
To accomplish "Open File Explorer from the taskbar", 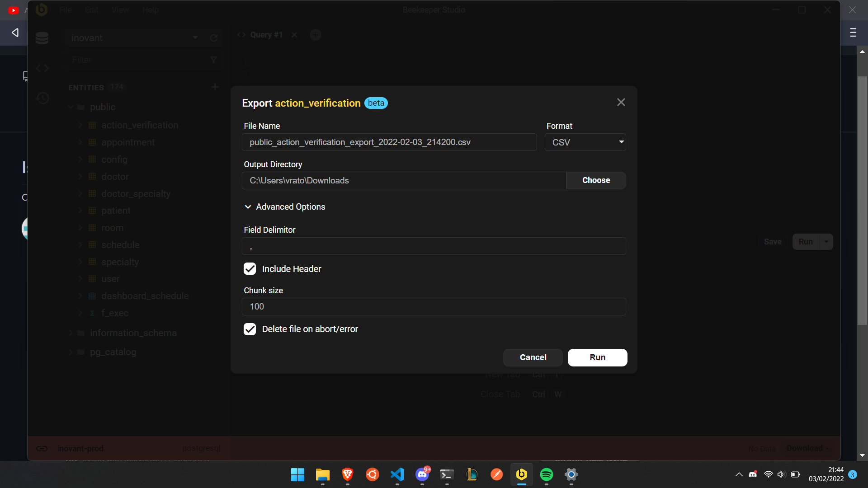I will (322, 474).
